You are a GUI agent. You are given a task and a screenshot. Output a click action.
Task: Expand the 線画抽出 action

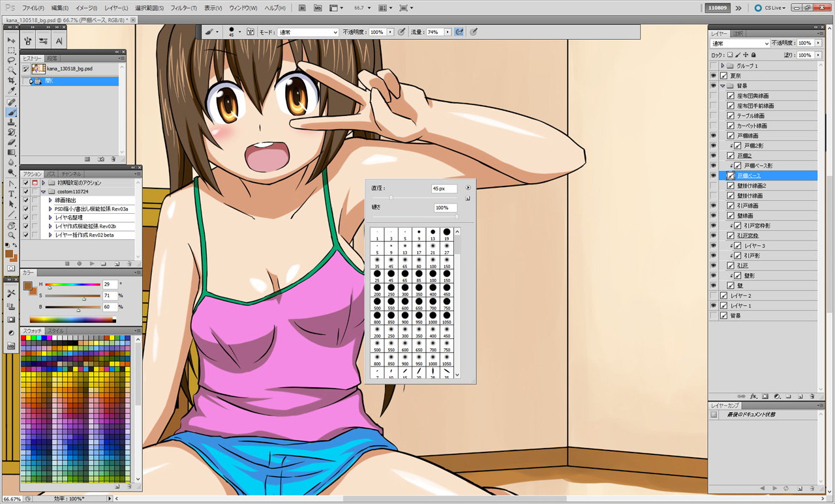(x=50, y=200)
